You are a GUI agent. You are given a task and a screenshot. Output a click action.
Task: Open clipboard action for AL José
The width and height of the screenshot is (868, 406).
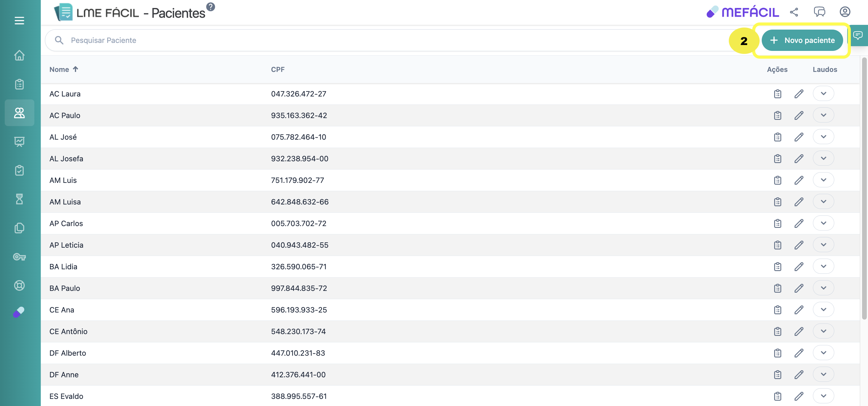pyautogui.click(x=777, y=137)
